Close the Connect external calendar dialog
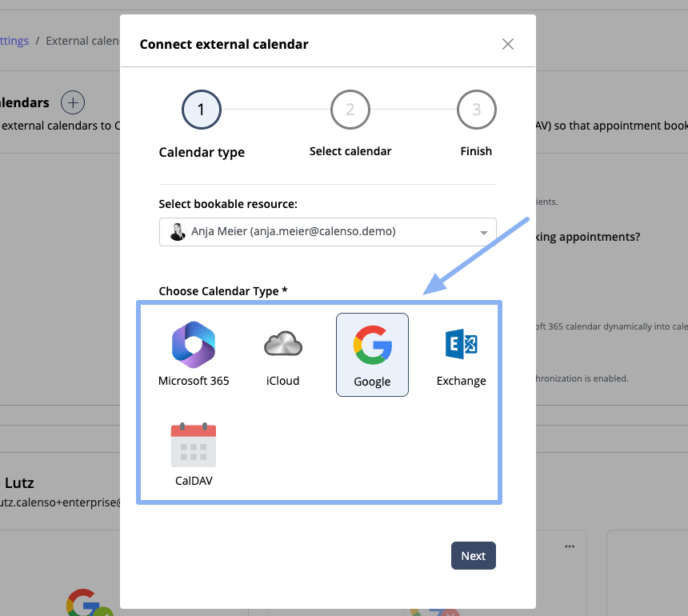The image size is (688, 616). point(508,44)
